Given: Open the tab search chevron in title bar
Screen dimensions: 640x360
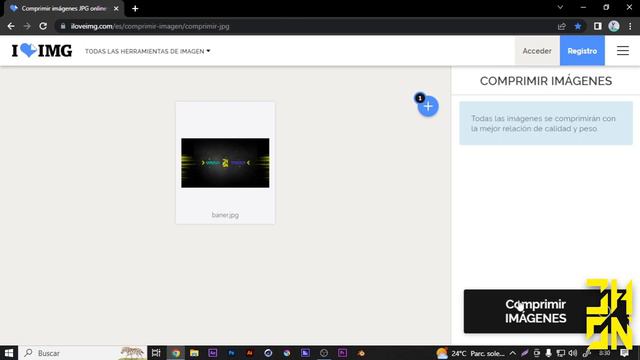Looking at the screenshot, I should (x=560, y=7).
